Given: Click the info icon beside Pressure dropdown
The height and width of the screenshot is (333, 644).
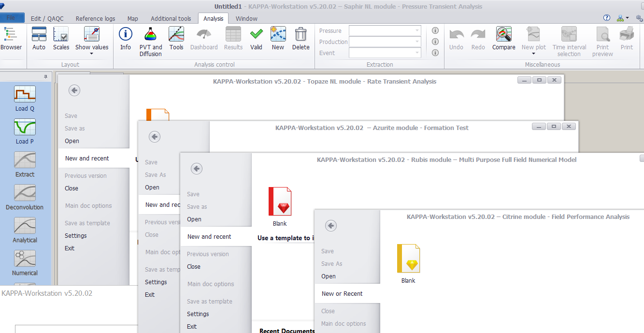Looking at the screenshot, I should [435, 30].
